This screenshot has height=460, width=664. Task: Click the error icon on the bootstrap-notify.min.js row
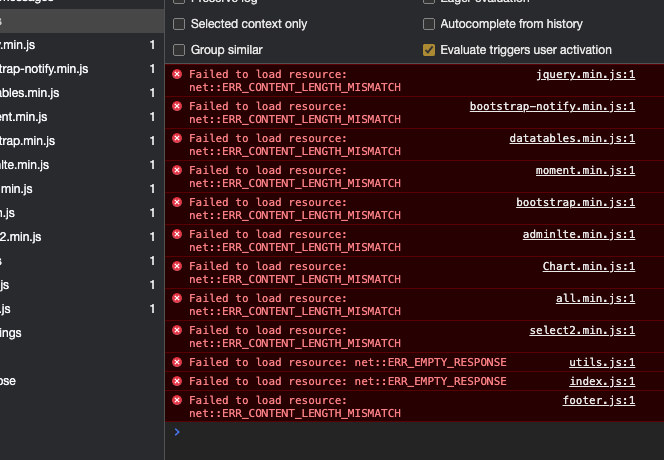[177, 106]
